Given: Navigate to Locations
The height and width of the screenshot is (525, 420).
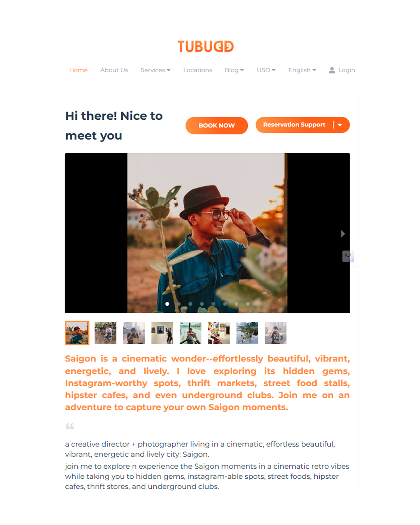Looking at the screenshot, I should click(x=198, y=70).
